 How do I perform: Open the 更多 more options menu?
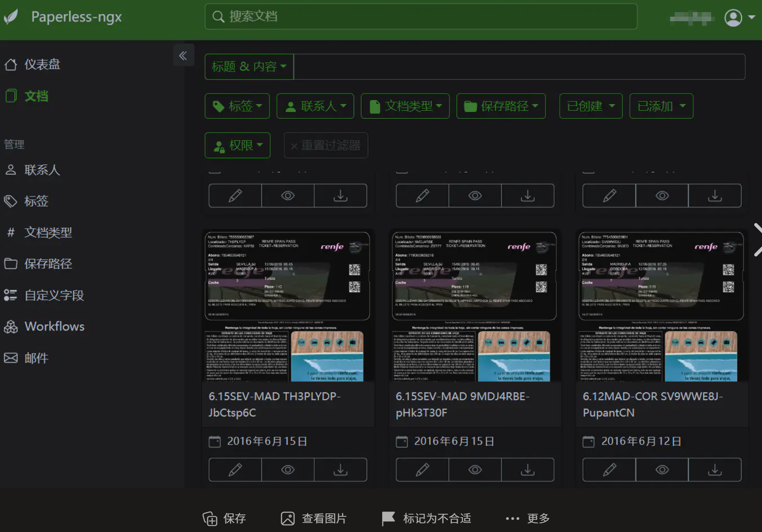(x=528, y=518)
